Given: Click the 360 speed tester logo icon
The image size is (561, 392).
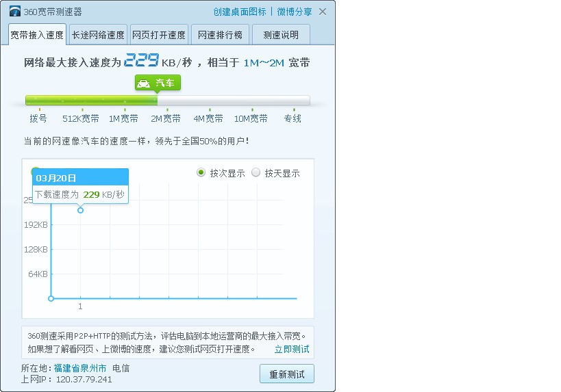Looking at the screenshot, I should pyautogui.click(x=15, y=12).
